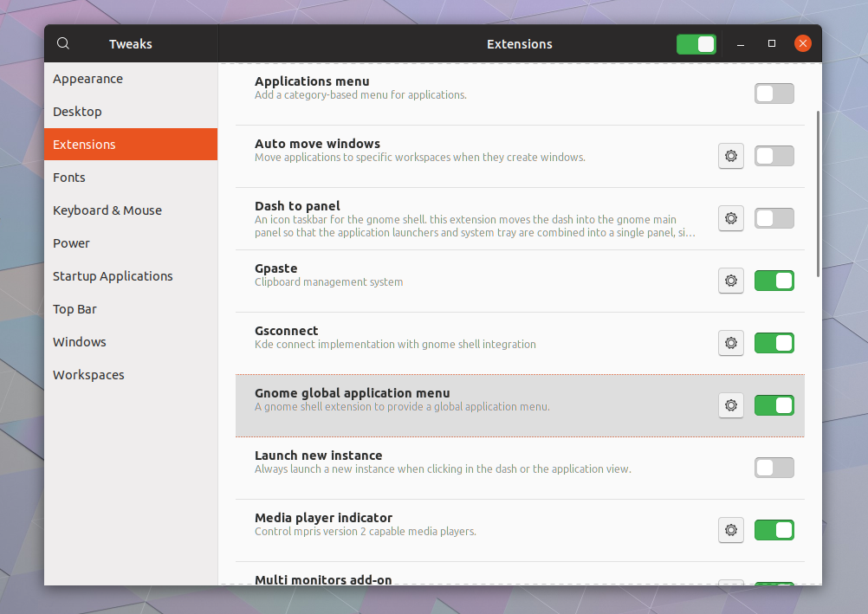The width and height of the screenshot is (868, 614).
Task: Turn off the Gpaste extension
Action: click(774, 281)
